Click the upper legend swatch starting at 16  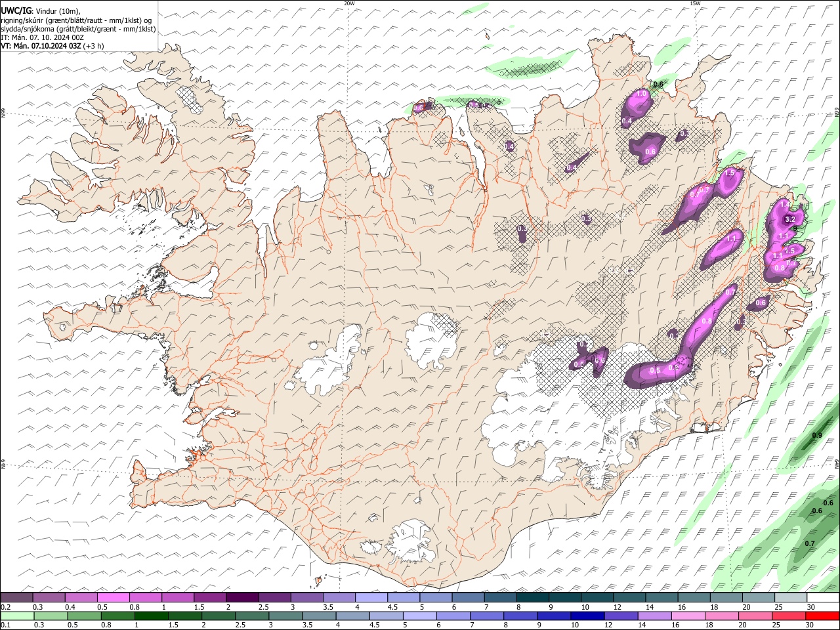(693, 597)
